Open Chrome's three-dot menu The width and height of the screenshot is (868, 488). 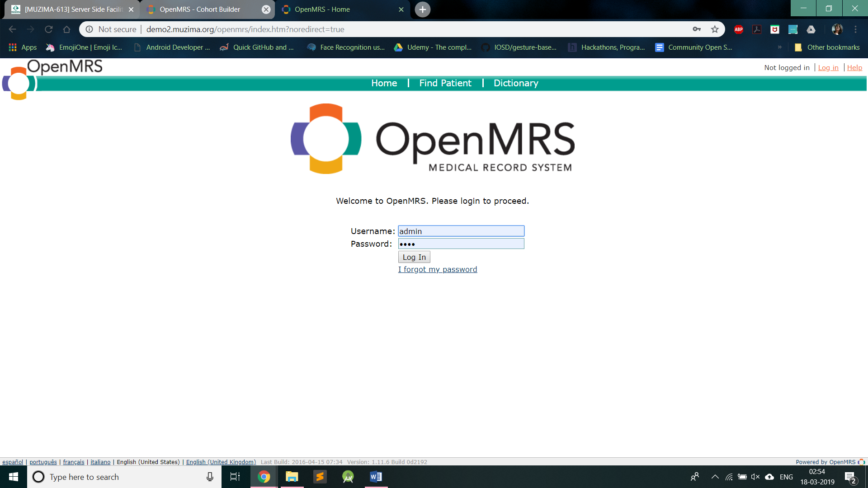click(855, 29)
